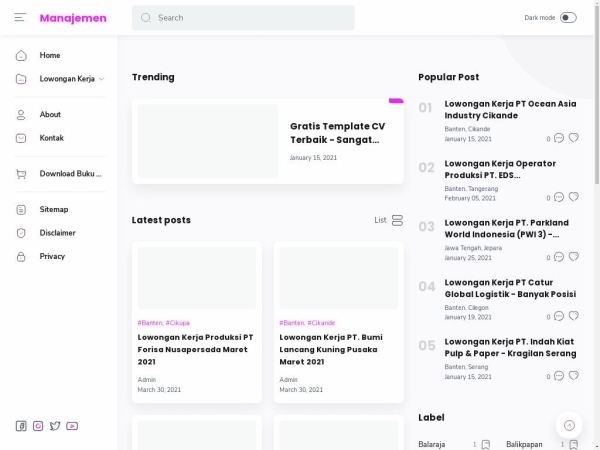Open the Twitter bird icon
The height and width of the screenshot is (450, 600).
pyautogui.click(x=55, y=426)
